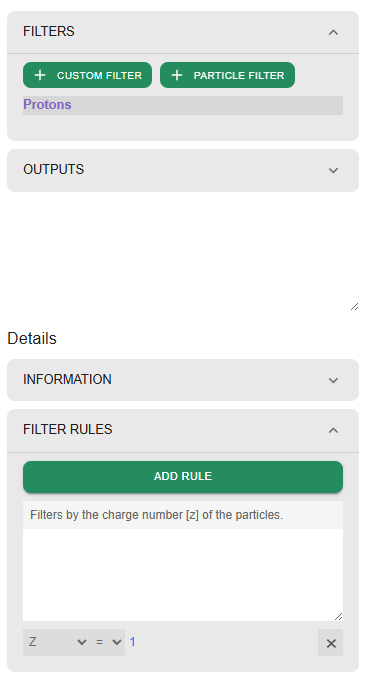The width and height of the screenshot is (367, 677).
Task: Grab the upper panel resize handle
Action: (354, 307)
